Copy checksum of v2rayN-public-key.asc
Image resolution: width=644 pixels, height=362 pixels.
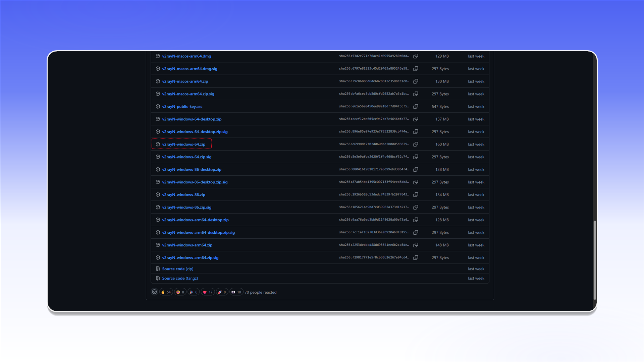[x=416, y=107]
